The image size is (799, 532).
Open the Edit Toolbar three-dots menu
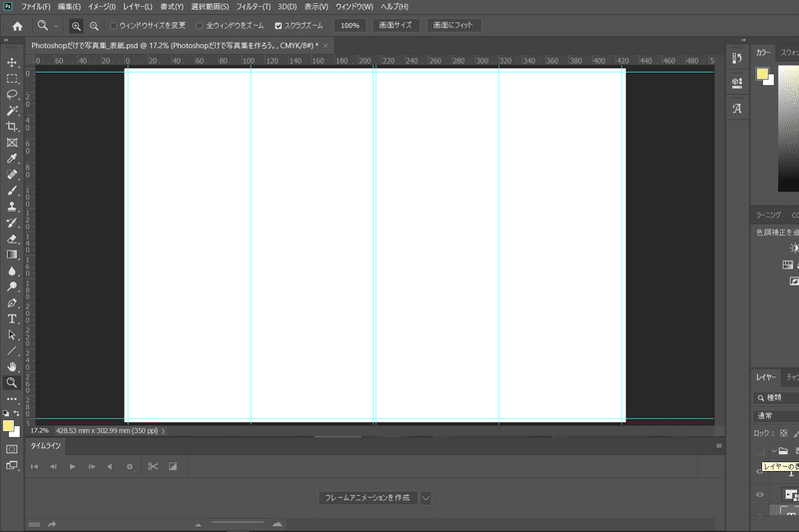point(12,398)
